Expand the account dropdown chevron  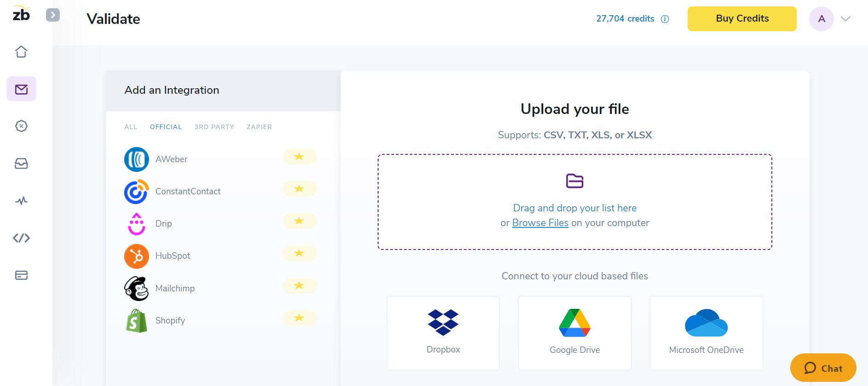(845, 19)
